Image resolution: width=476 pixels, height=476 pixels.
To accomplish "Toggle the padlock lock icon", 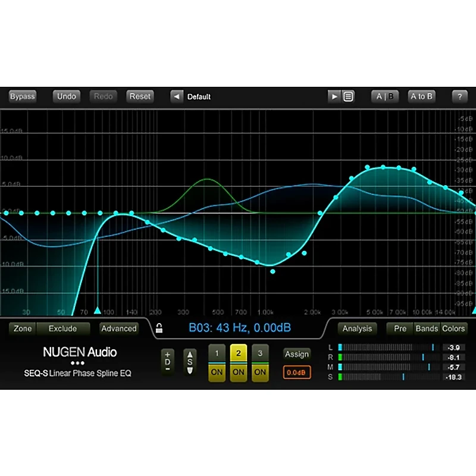I will point(159,328).
